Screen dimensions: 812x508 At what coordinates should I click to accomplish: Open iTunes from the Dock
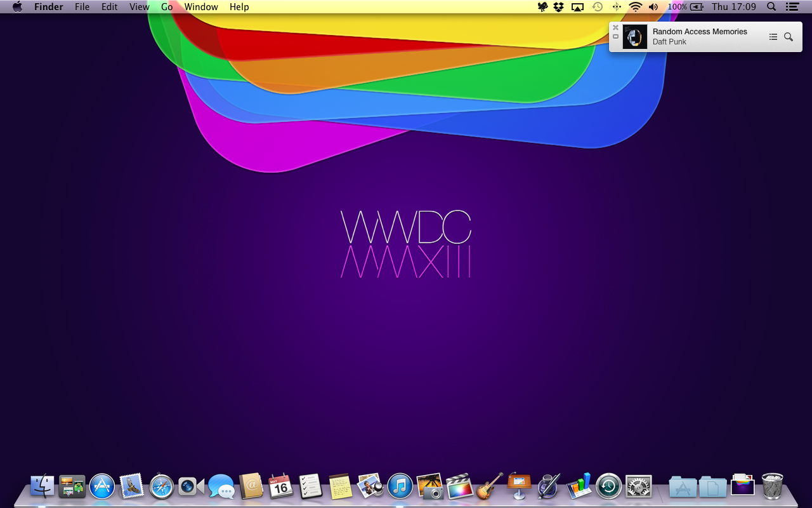pos(400,486)
